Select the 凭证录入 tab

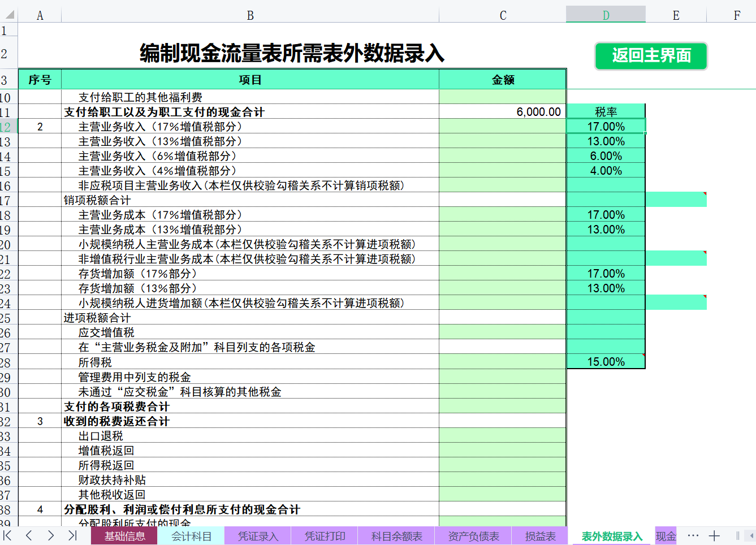[x=257, y=535]
